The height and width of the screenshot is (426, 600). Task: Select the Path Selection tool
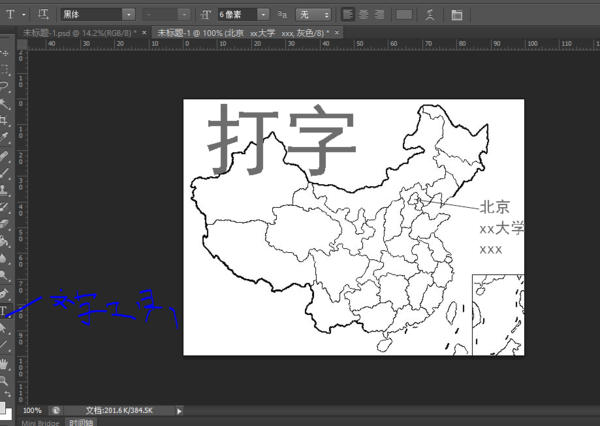tap(5, 328)
